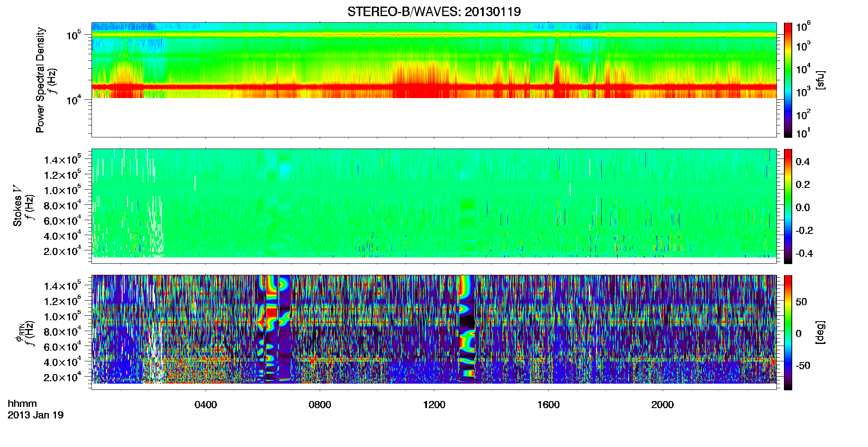868x447 pixels.
Task: Click the Power Spectral Density axis label
Action: pyautogui.click(x=40, y=80)
